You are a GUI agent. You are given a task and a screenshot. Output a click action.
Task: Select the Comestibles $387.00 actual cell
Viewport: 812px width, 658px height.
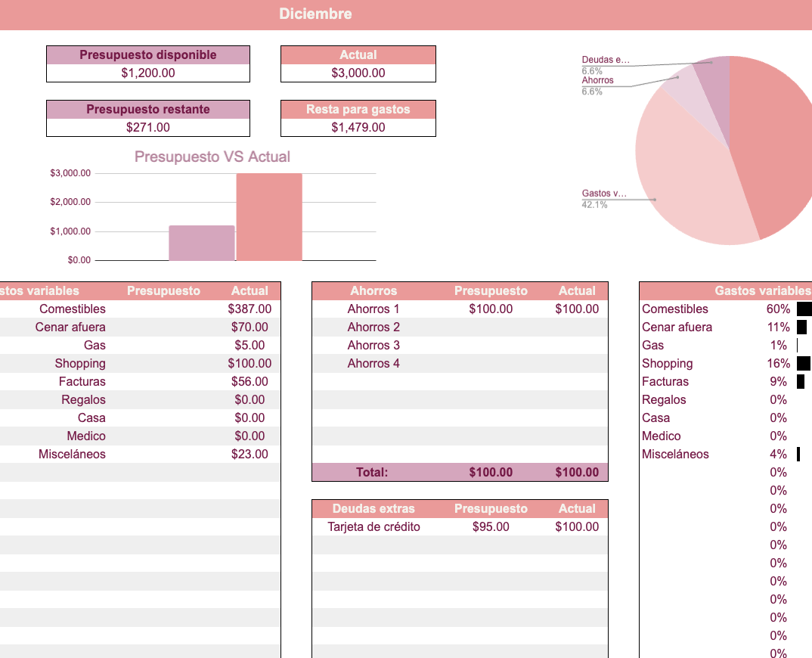click(249, 309)
